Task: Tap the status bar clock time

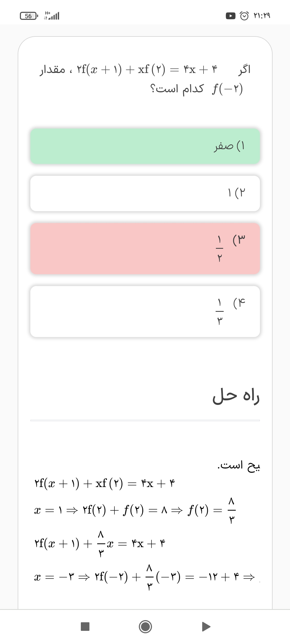Action: click(262, 16)
